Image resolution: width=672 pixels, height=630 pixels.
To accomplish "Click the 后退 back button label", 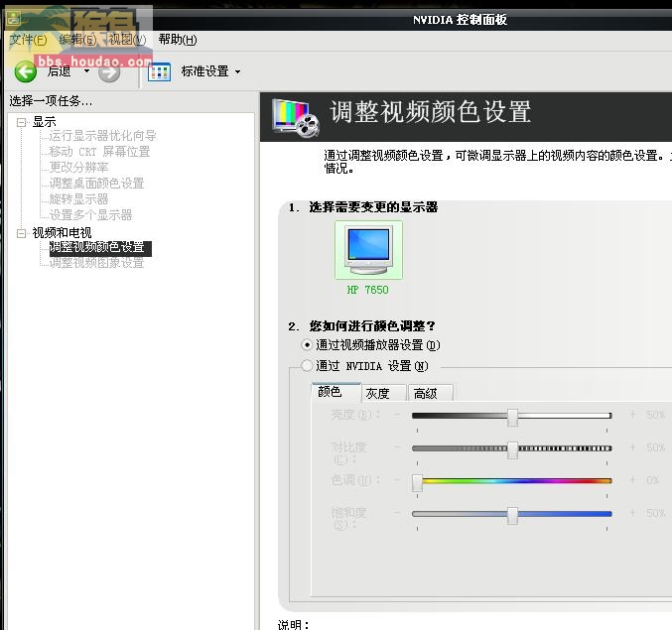I will pyautogui.click(x=59, y=71).
